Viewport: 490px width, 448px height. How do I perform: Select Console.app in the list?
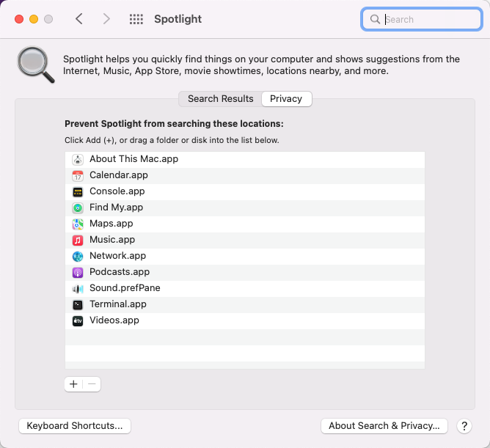[117, 191]
